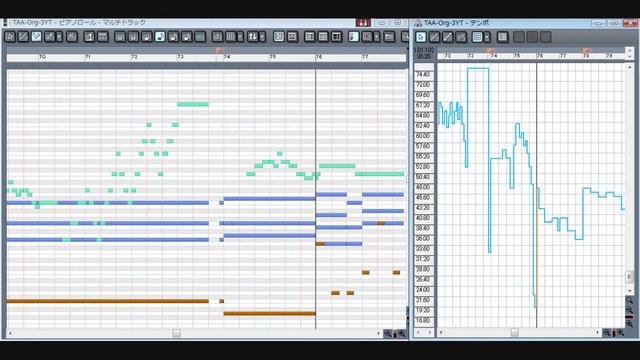Open the dropdown next to the up-down arrows button
640x360 pixels.
(x=262, y=37)
